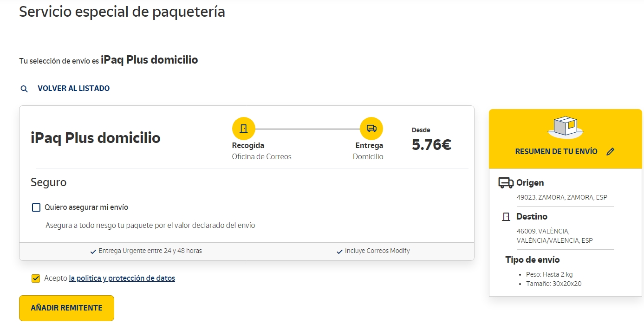The image size is (644, 330).
Task: Click the yellow Recogida door icon
Action: (244, 129)
